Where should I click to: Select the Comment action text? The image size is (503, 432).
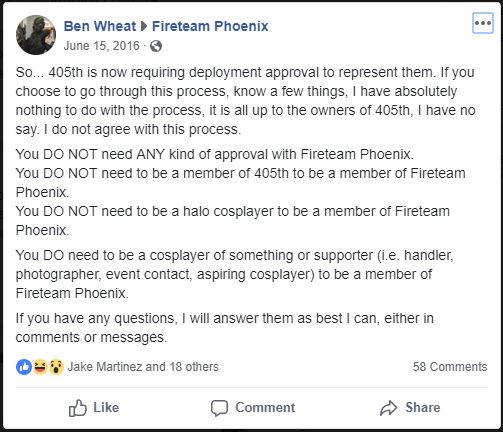pos(265,407)
